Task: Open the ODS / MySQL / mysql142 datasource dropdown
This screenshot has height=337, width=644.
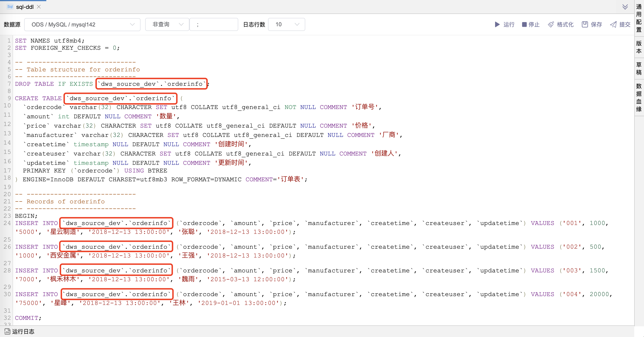Action: tap(82, 24)
